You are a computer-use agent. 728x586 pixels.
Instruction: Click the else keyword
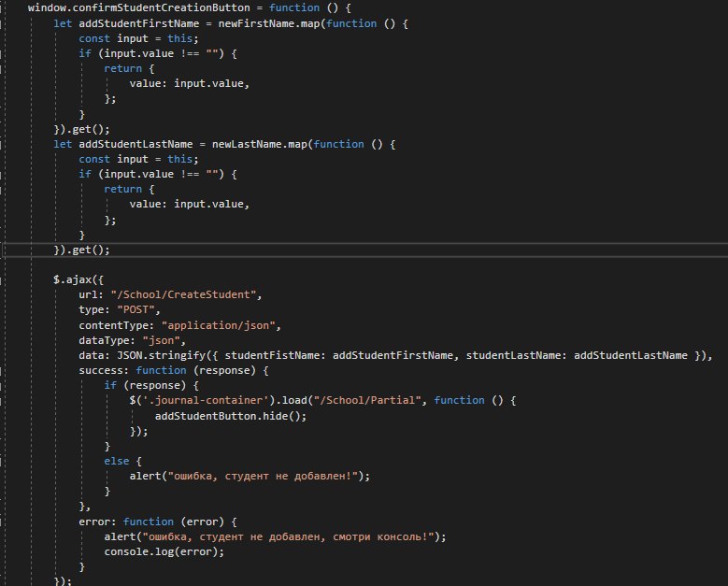[117, 461]
